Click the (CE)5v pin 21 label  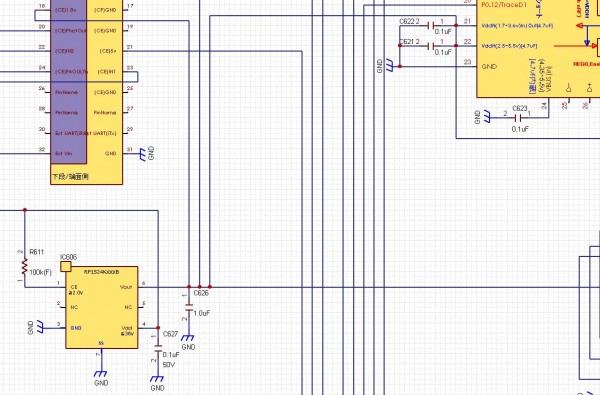(x=108, y=51)
